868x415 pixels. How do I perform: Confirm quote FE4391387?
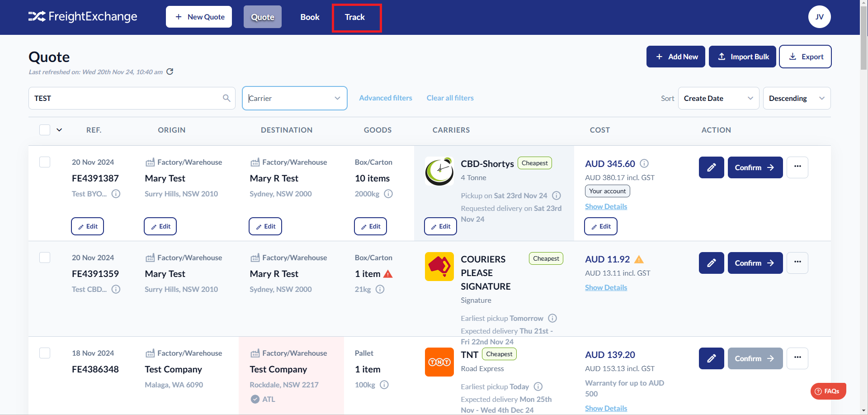755,167
